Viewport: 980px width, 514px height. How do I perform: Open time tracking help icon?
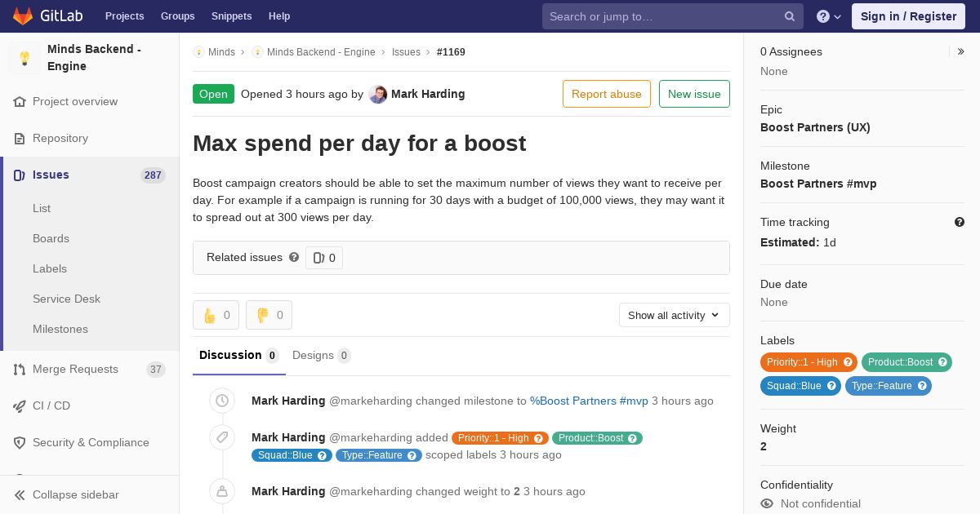coord(960,222)
